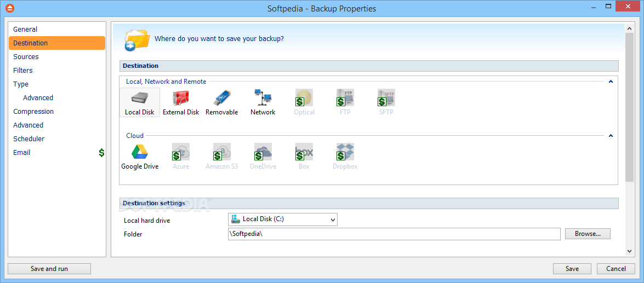Click the orange app icon in title bar

10,8
